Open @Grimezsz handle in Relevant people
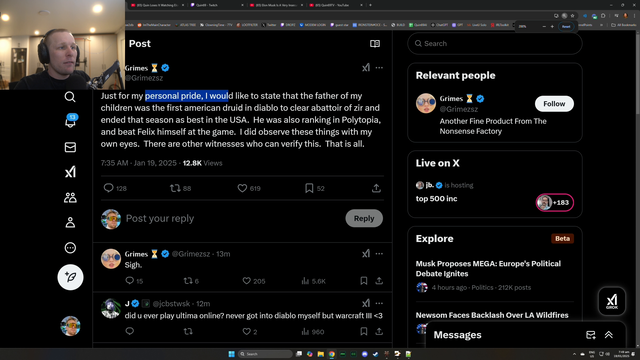The width and height of the screenshot is (640, 360). 458,109
